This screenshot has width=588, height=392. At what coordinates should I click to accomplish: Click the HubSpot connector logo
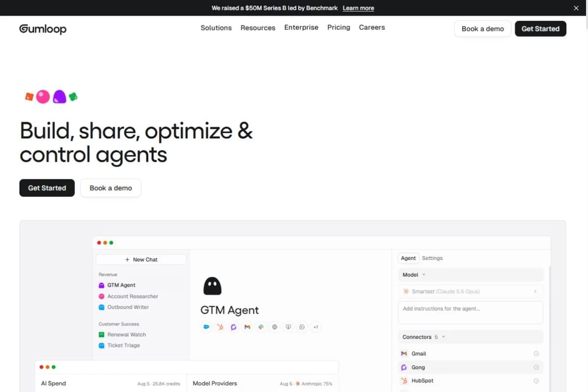pos(404,381)
